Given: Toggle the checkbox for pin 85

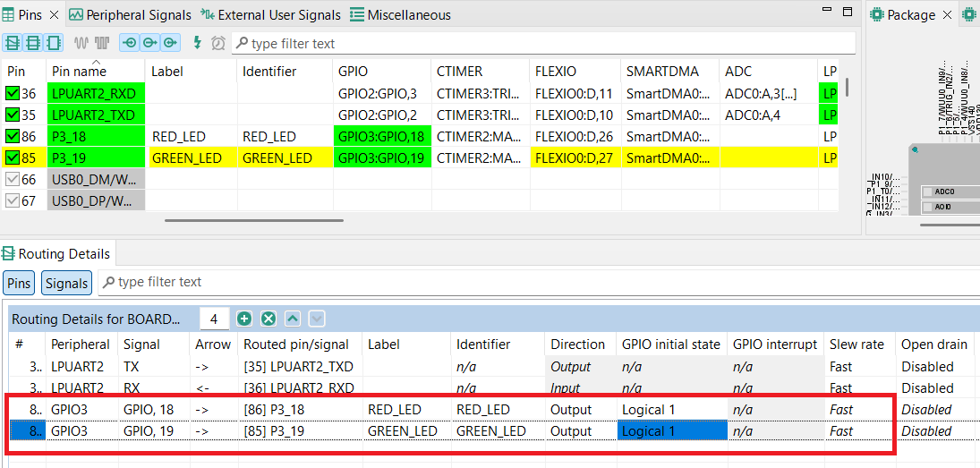Looking at the screenshot, I should [x=13, y=158].
